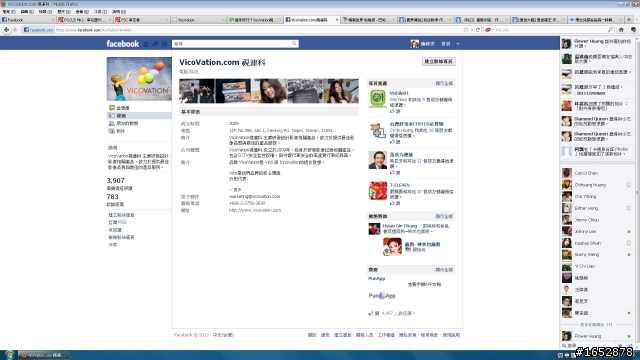Open friend requests icon in Facebook header
640x360 pixels.
pyautogui.click(x=146, y=44)
